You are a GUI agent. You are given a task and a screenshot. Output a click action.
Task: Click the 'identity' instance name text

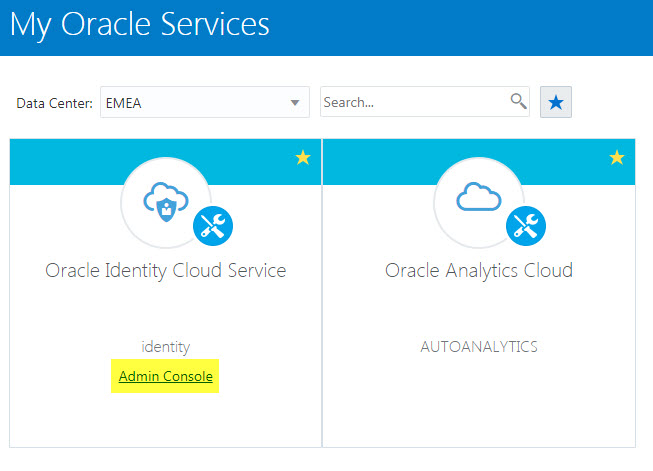(x=166, y=346)
